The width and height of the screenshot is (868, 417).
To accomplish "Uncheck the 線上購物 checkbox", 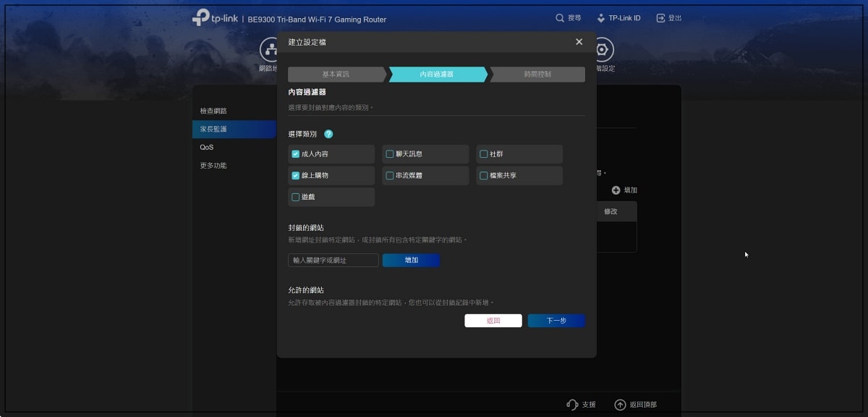I will click(x=296, y=176).
